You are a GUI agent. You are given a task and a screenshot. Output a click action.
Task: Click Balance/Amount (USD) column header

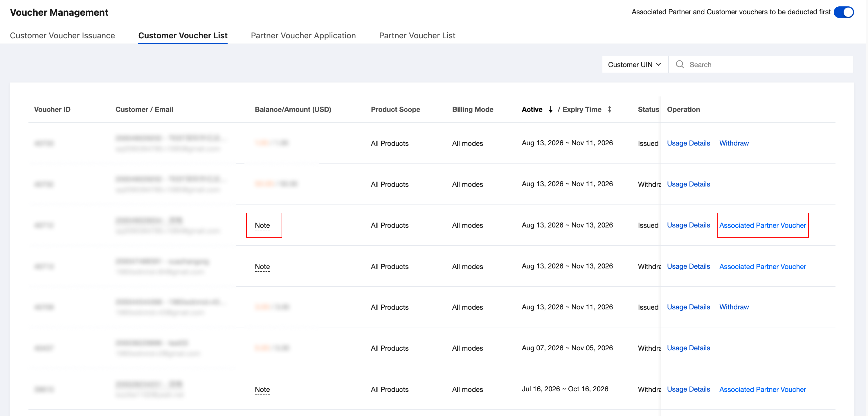[293, 109]
